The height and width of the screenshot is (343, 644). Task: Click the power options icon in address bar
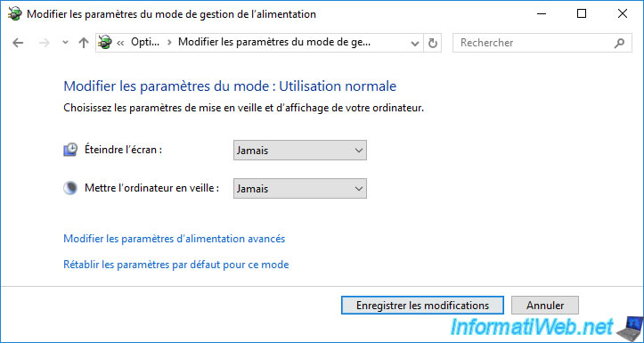click(x=105, y=42)
